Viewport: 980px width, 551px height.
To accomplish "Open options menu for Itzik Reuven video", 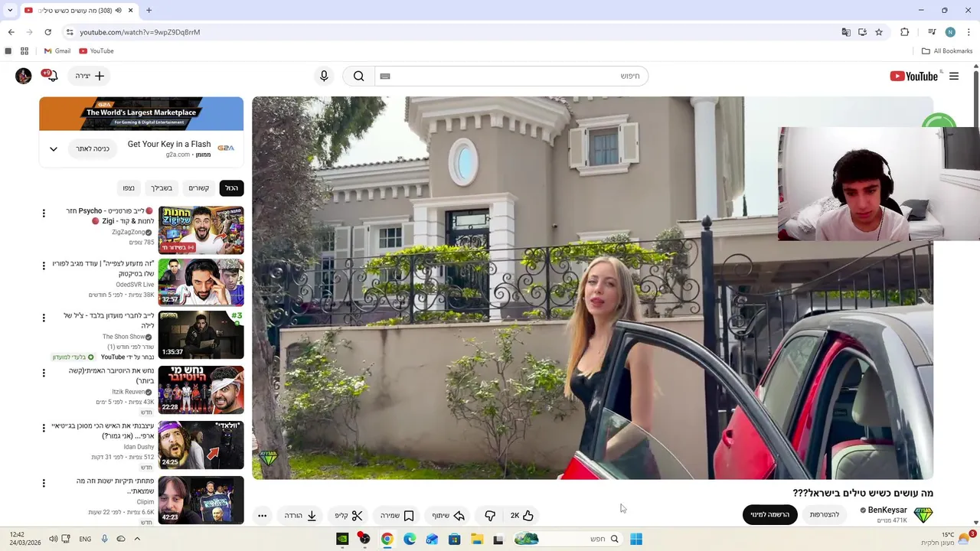I will click(44, 373).
